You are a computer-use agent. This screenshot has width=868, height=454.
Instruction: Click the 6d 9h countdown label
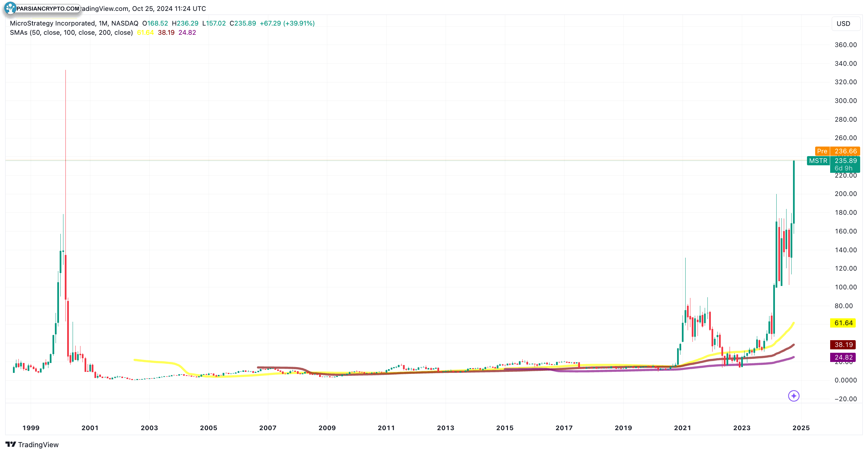click(x=844, y=168)
